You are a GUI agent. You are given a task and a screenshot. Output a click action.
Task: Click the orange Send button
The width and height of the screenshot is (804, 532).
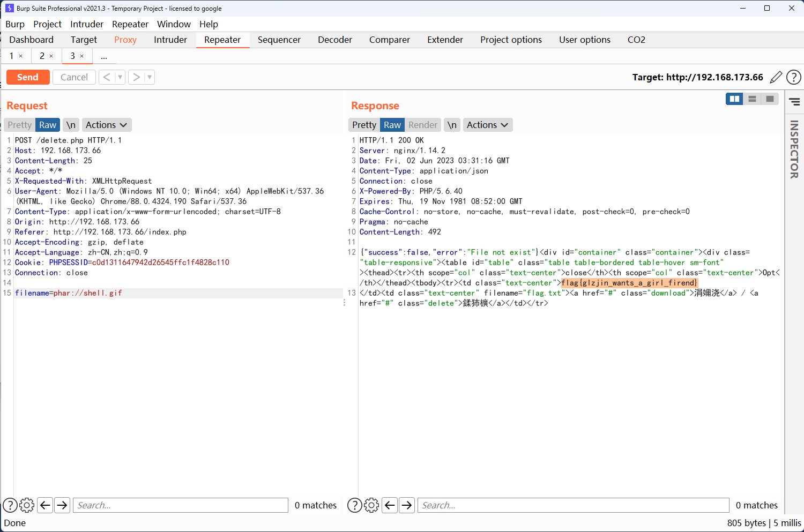click(x=28, y=77)
